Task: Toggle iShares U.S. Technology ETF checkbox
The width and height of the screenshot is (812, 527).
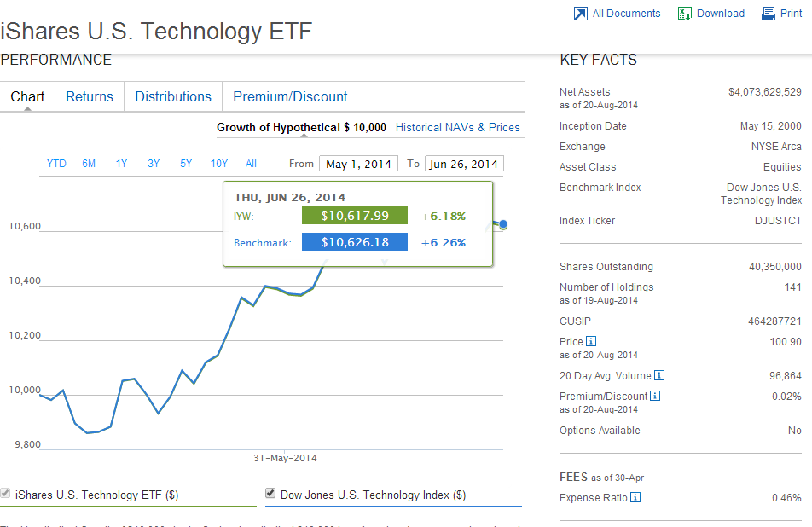Action: point(6,494)
